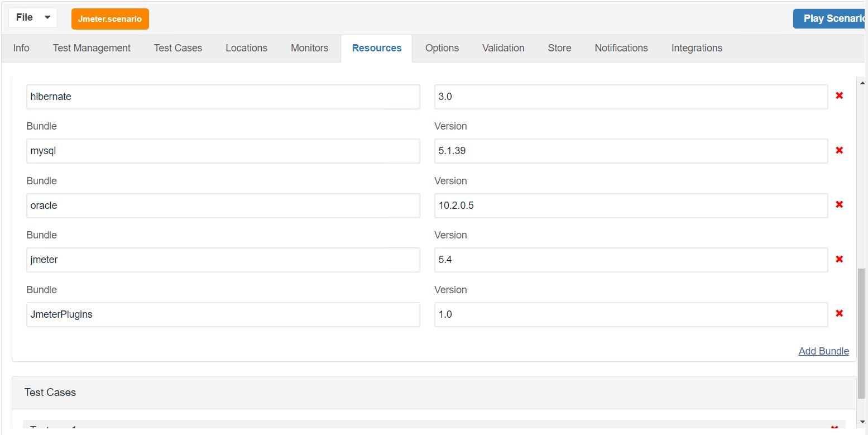Open the Test Management tab
The height and width of the screenshot is (435, 868).
coord(92,48)
